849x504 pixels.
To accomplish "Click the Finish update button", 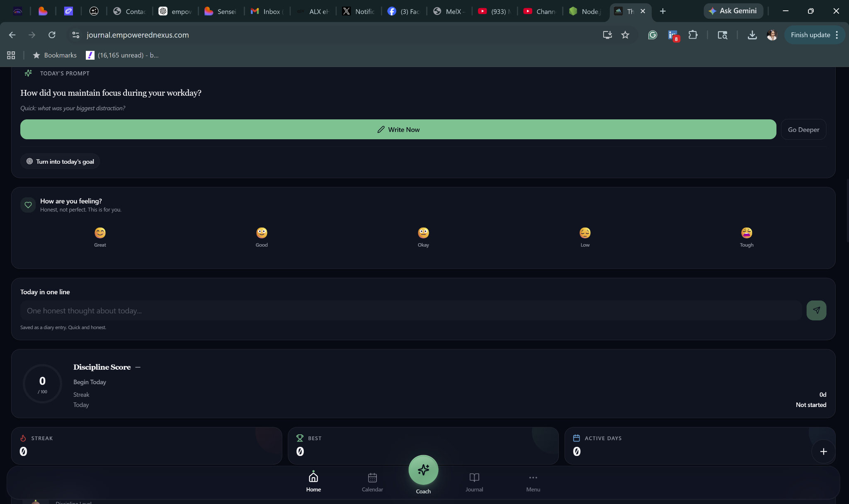I will [x=810, y=35].
